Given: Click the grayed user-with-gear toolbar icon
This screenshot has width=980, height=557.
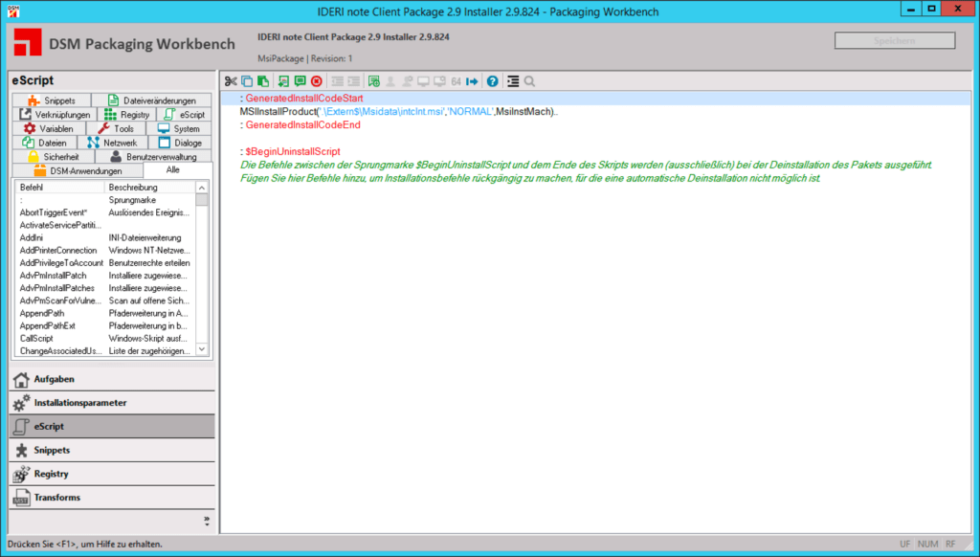Looking at the screenshot, I should [407, 81].
